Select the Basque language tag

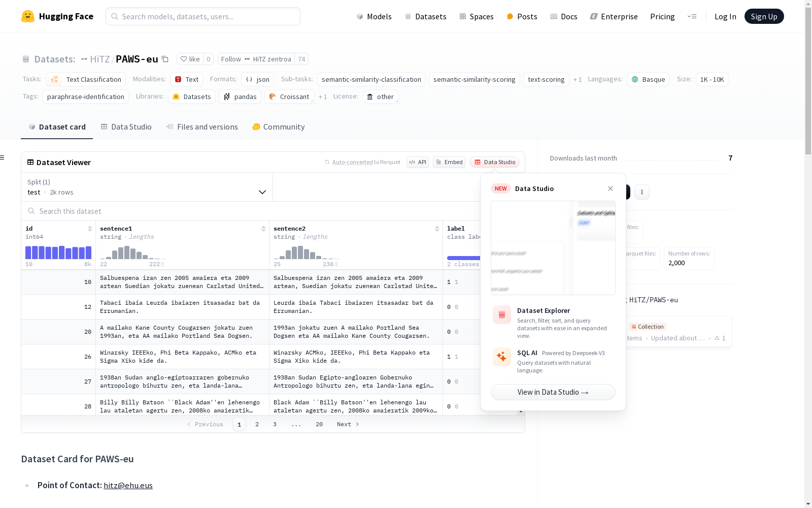pyautogui.click(x=648, y=79)
